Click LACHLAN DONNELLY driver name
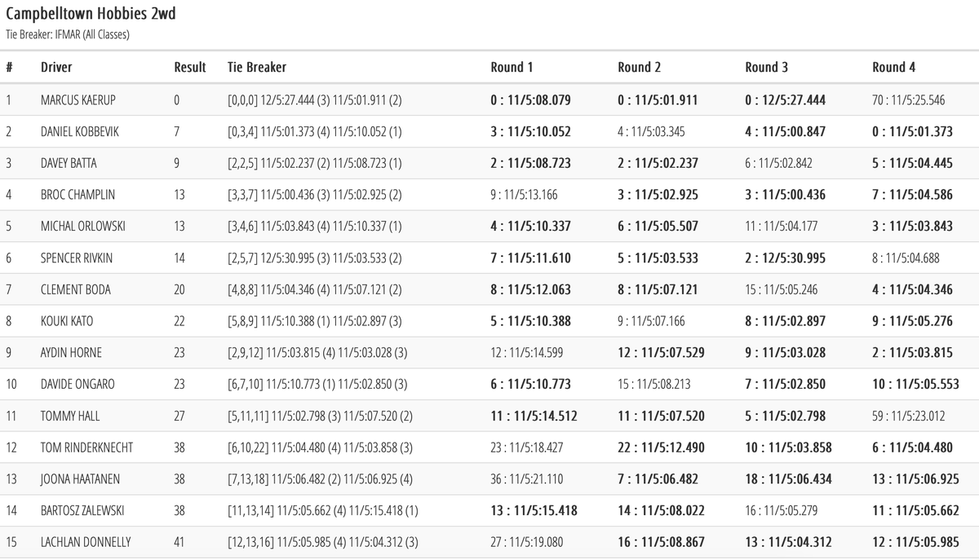This screenshot has width=979, height=560. coord(86,542)
